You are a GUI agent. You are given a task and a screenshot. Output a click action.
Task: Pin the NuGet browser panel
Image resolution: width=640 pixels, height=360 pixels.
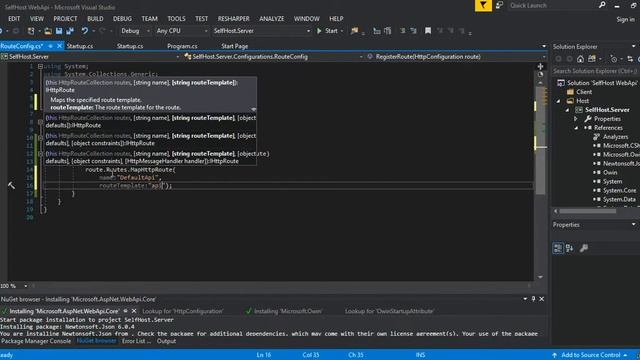coord(533,299)
